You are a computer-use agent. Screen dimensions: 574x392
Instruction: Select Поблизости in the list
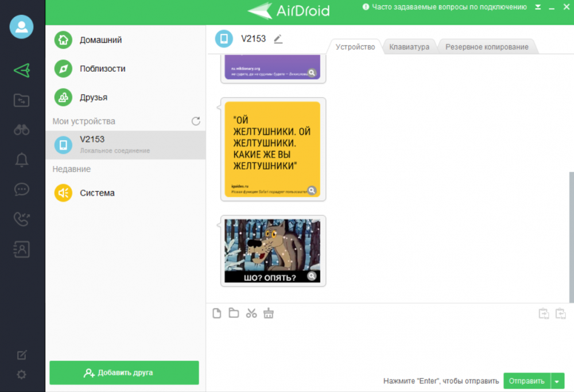pyautogui.click(x=126, y=69)
